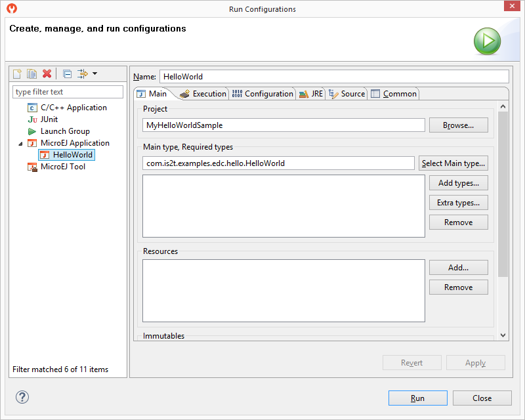Click the filter launch configurations icon

click(83, 73)
